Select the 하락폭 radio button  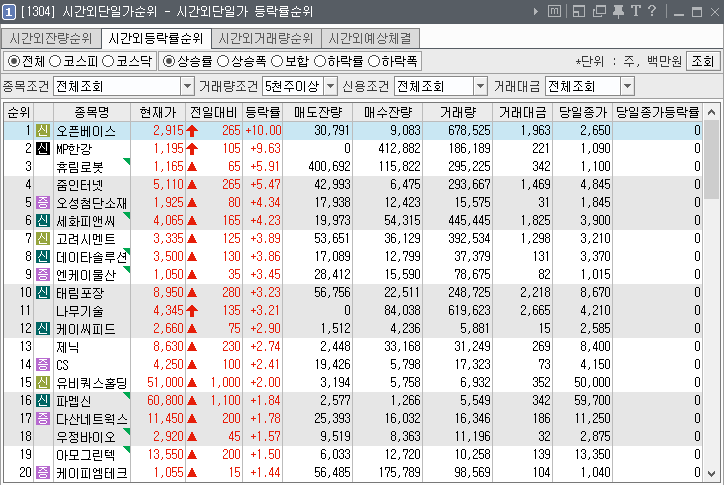coord(374,61)
